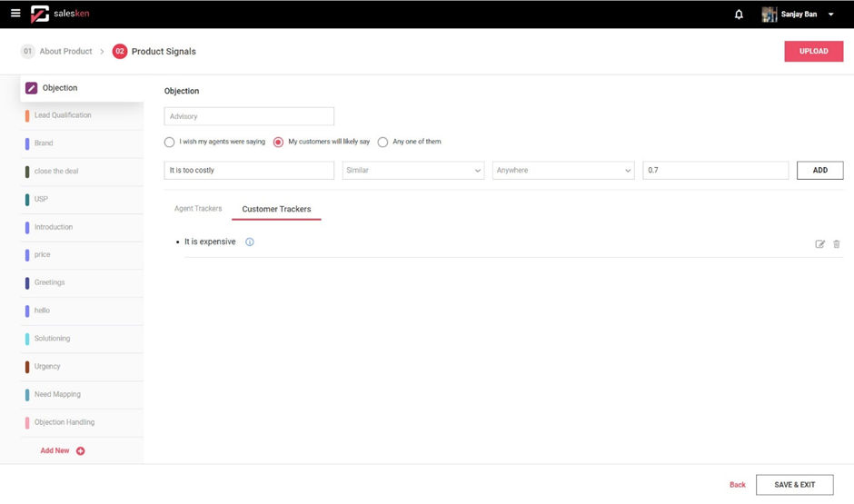Click the UPLOAD button
The width and height of the screenshot is (854, 504).
[x=814, y=51]
